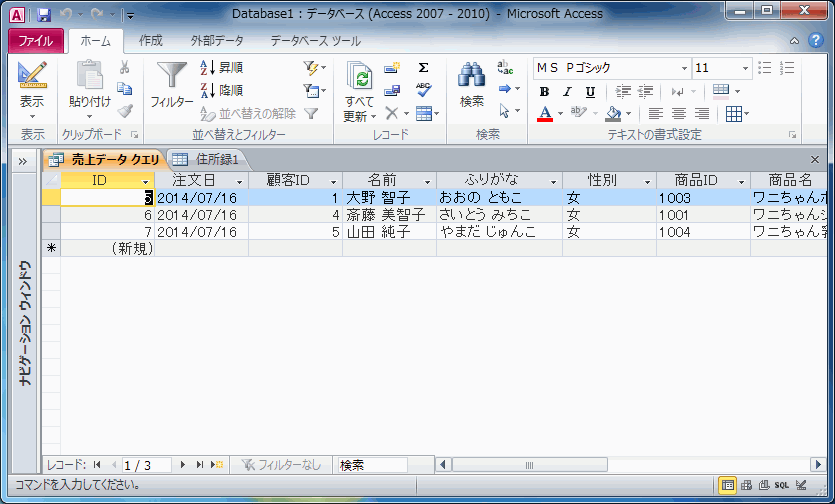Click the Go To arrow icon

pyautogui.click(x=505, y=89)
